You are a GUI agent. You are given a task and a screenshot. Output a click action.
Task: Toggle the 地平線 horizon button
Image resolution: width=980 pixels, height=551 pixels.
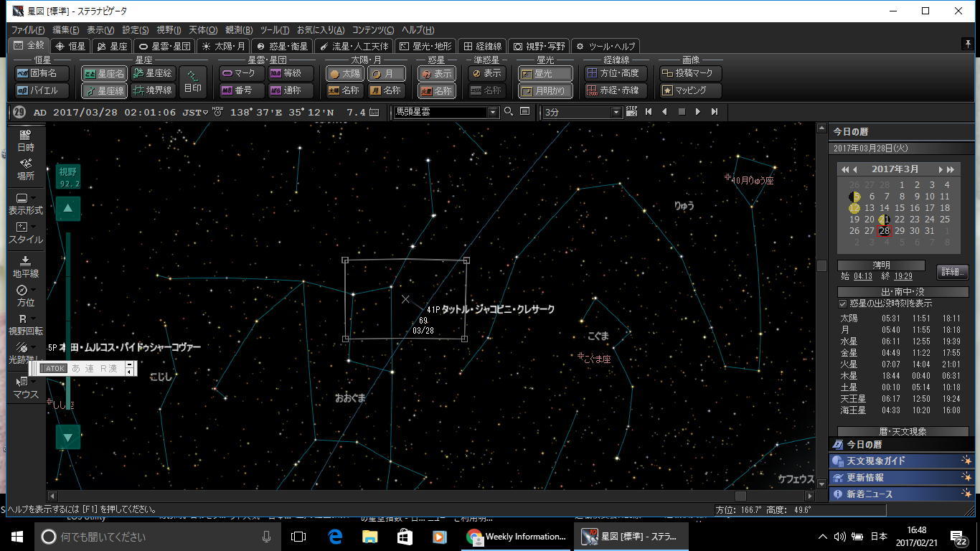(26, 267)
